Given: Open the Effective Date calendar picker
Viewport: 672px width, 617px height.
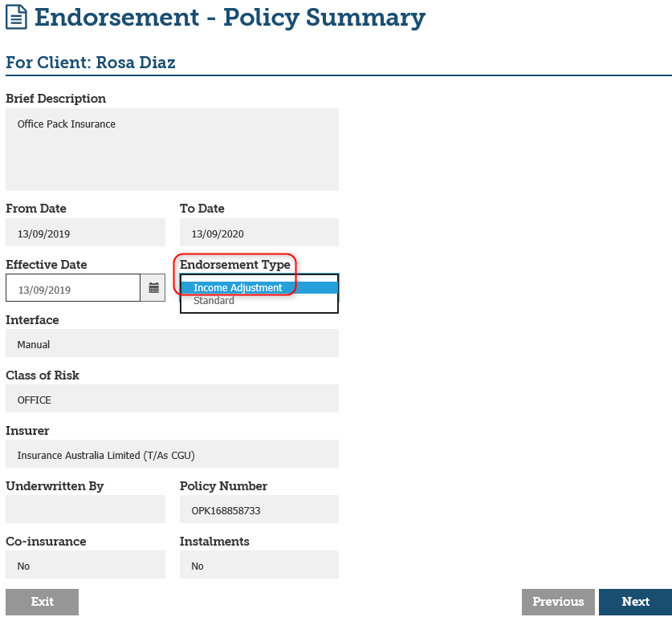Looking at the screenshot, I should (x=153, y=288).
